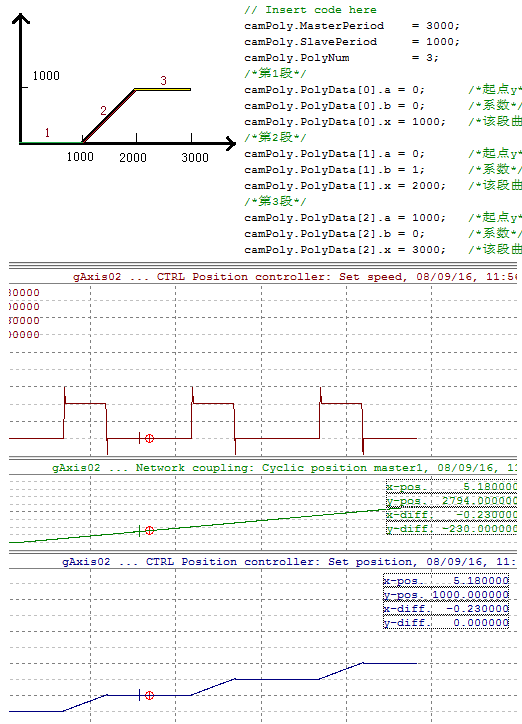Click the PolyData[0].x = 1000 code line
The height and width of the screenshot is (724, 522).
pos(345,122)
